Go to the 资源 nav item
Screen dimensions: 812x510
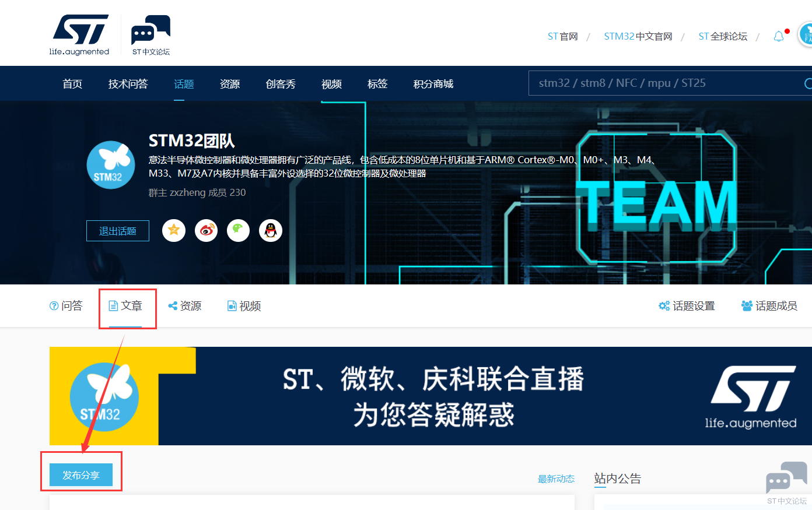click(230, 84)
